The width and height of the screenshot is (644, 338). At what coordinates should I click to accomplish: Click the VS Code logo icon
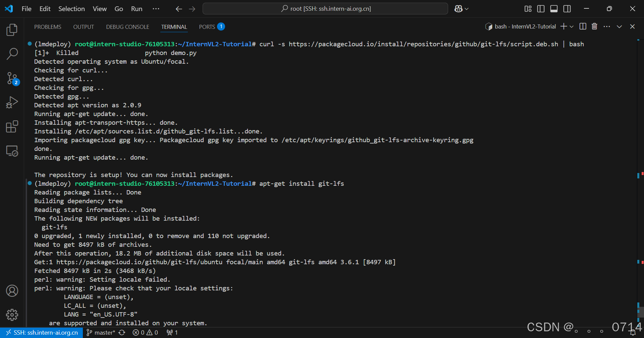[x=9, y=9]
